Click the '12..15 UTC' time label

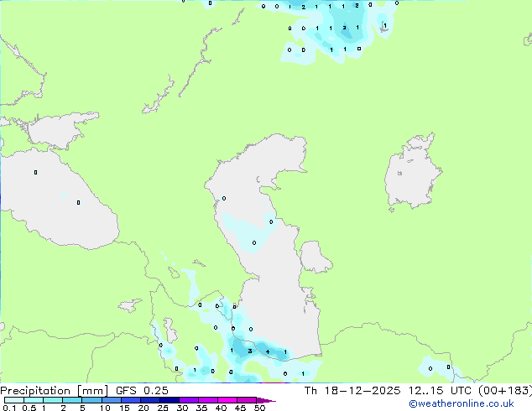pyautogui.click(x=440, y=391)
